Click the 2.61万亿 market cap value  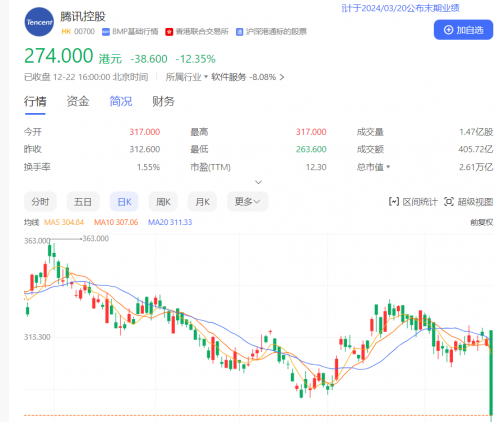click(476, 167)
